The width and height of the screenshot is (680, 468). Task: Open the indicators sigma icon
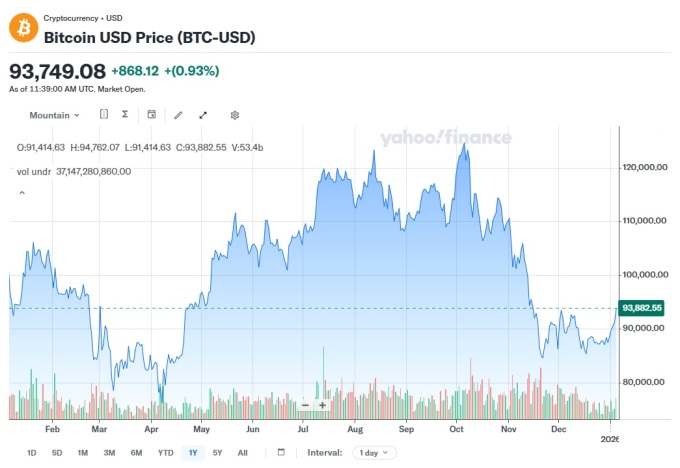pyautogui.click(x=125, y=115)
